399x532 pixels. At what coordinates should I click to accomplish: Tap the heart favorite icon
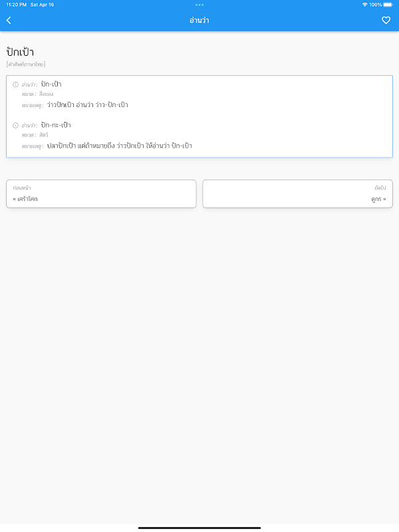tap(386, 21)
